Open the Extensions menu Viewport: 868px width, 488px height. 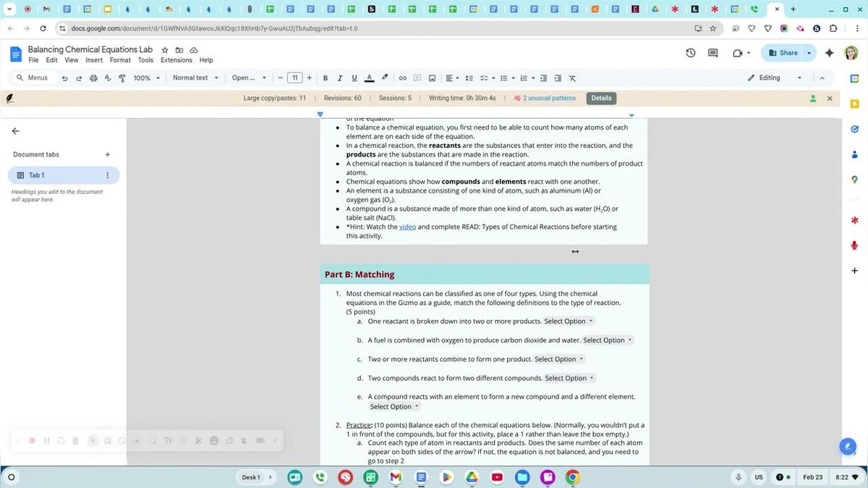176,60
